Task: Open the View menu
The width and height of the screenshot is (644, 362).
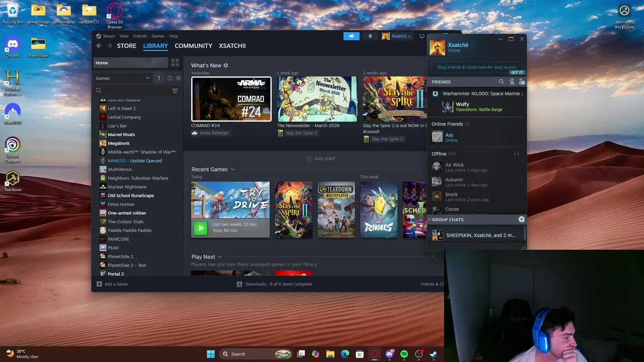Action: [x=124, y=36]
